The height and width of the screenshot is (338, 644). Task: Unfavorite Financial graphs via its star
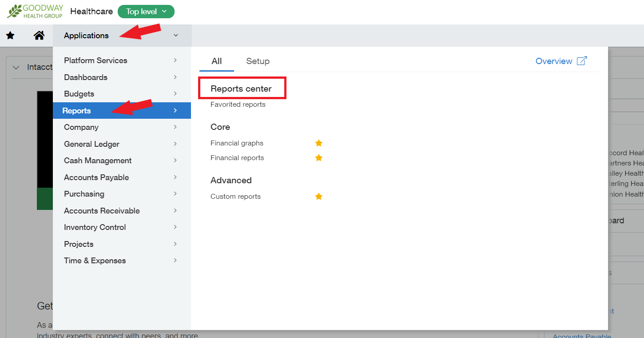click(x=318, y=143)
